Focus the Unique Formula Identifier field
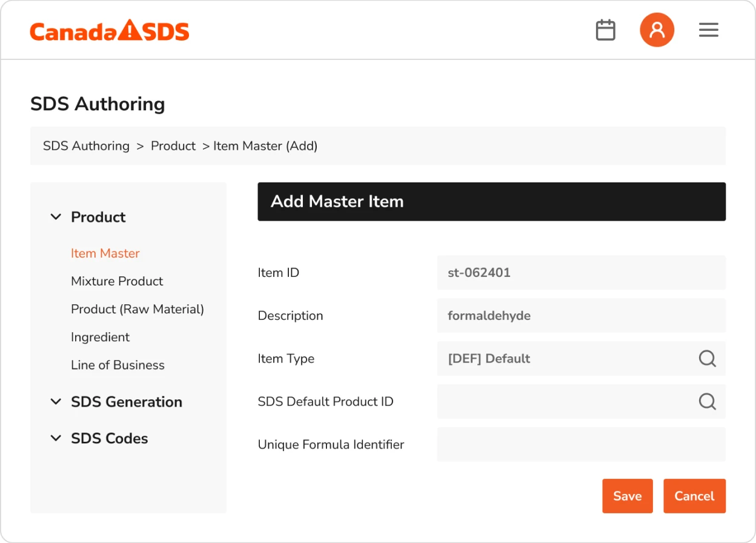756x543 pixels. click(582, 444)
